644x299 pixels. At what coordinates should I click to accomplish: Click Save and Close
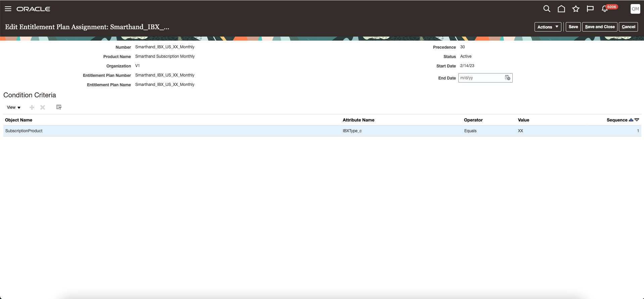pyautogui.click(x=600, y=27)
